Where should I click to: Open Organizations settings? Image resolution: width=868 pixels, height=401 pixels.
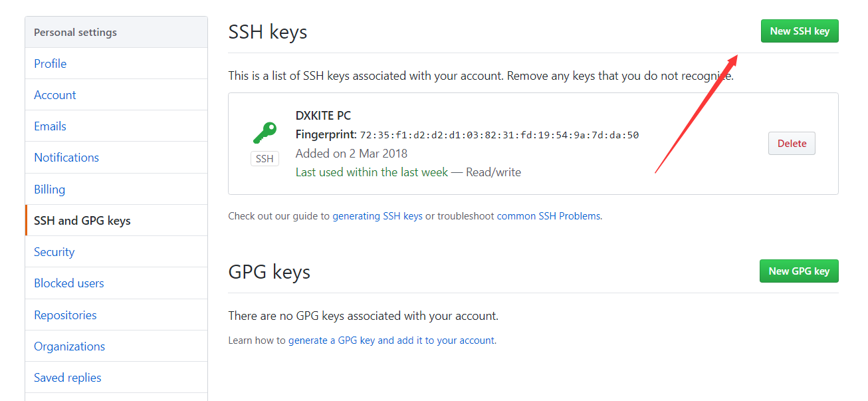70,346
